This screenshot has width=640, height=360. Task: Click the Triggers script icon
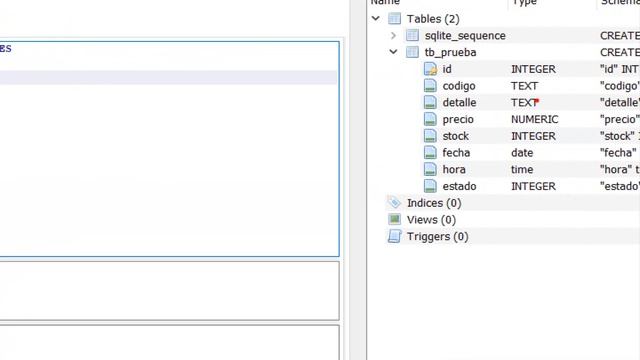point(394,236)
